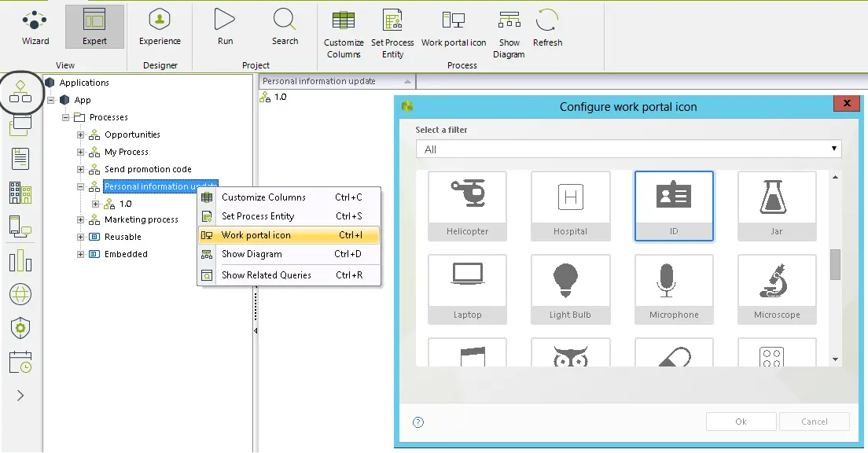The image size is (868, 453).
Task: Expand the Marketing process node
Action: point(80,220)
